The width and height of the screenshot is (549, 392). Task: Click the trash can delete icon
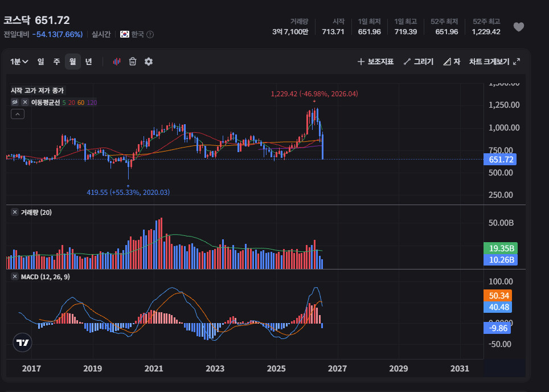point(132,62)
